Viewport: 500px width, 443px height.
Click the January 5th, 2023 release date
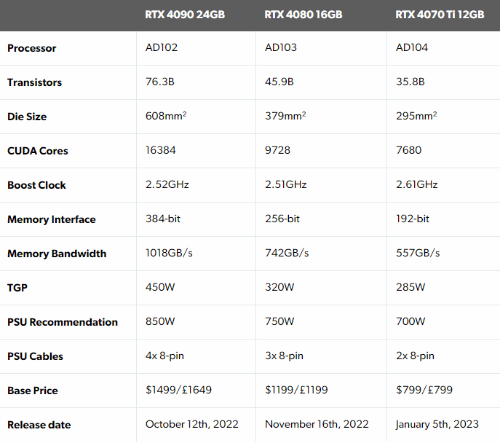pyautogui.click(x=437, y=424)
